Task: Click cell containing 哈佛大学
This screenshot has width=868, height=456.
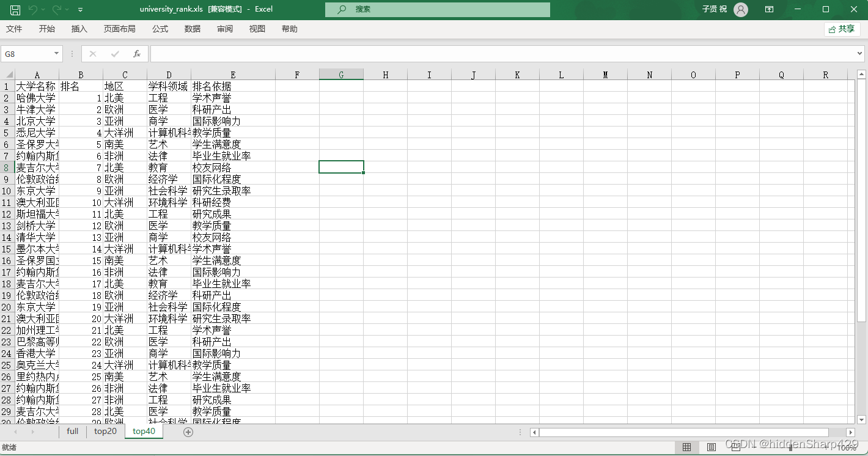Action: coord(37,98)
